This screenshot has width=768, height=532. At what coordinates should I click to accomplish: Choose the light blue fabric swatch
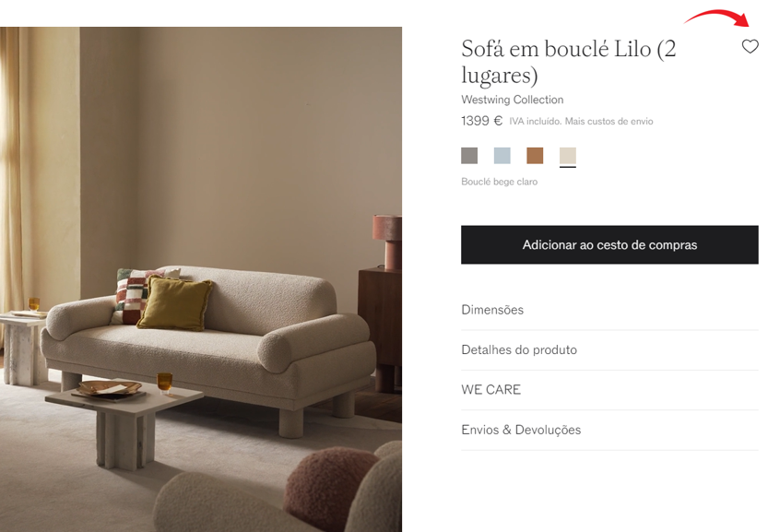point(502,156)
